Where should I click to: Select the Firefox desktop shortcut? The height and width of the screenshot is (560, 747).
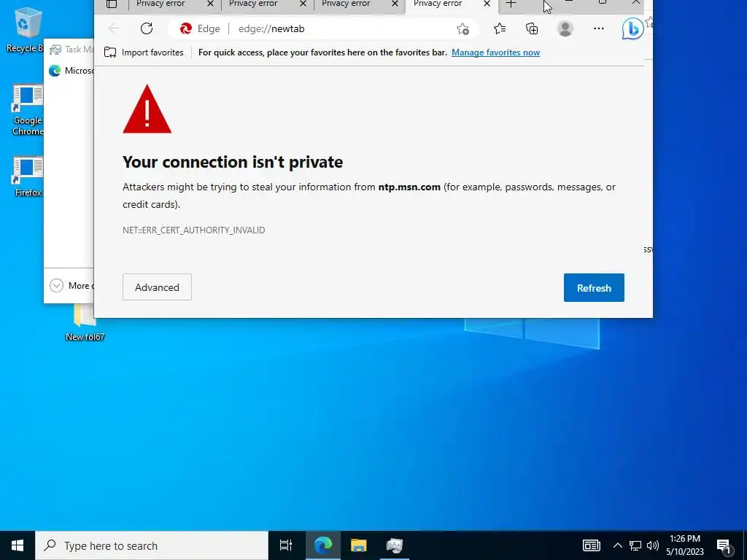point(28,176)
